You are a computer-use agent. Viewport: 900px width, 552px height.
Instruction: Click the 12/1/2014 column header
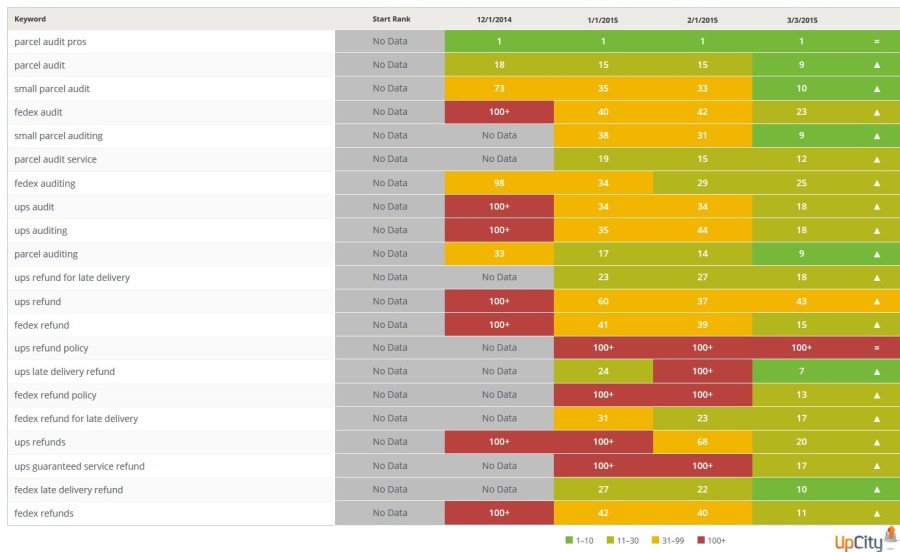point(497,19)
